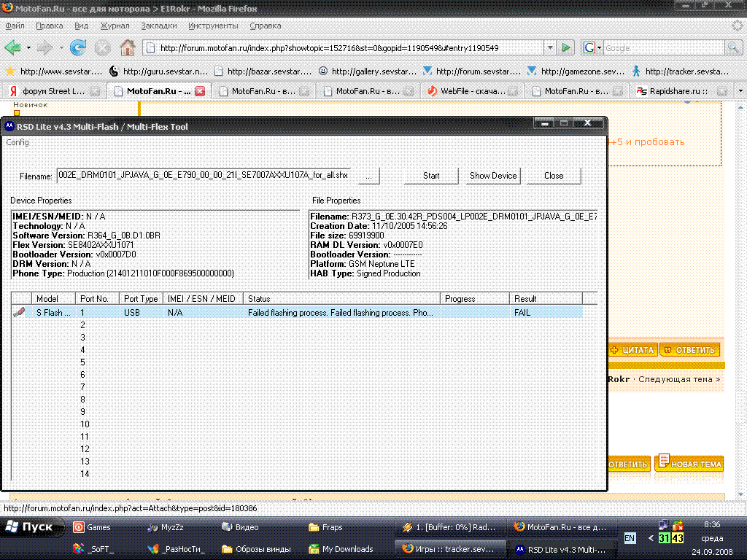Click the Firefox back arrow
The width and height of the screenshot is (747, 560).
(12, 47)
